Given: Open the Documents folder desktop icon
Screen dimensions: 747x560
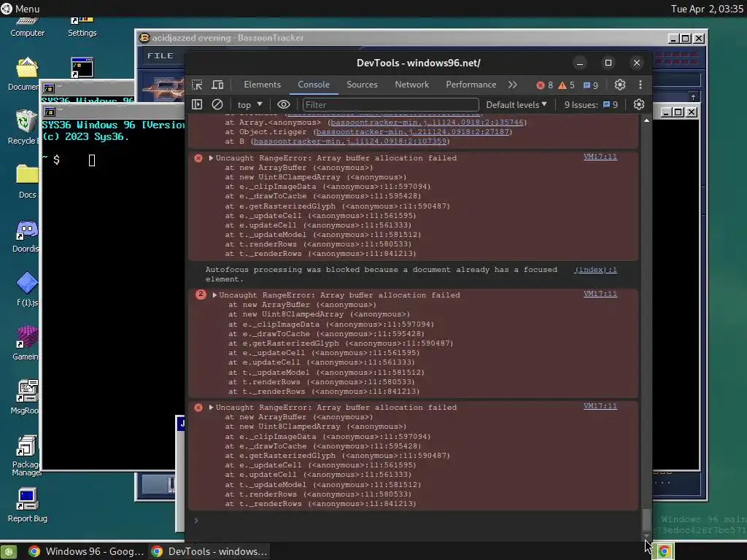Looking at the screenshot, I should (26, 74).
